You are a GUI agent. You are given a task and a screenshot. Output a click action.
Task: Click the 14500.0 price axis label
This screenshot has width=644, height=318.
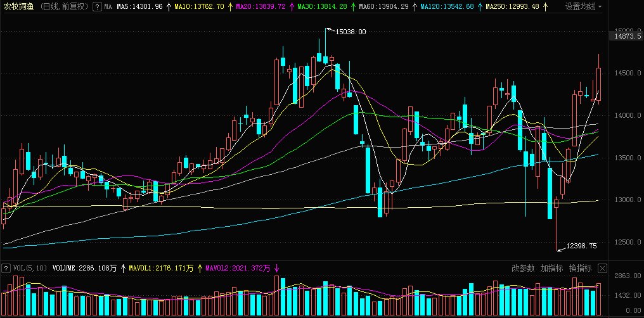(628, 73)
